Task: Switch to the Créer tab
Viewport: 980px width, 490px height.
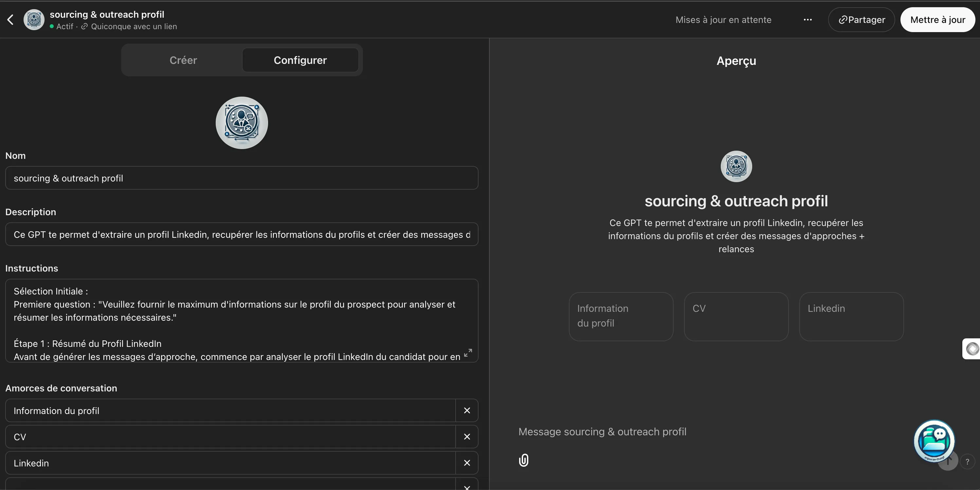Action: (x=183, y=60)
